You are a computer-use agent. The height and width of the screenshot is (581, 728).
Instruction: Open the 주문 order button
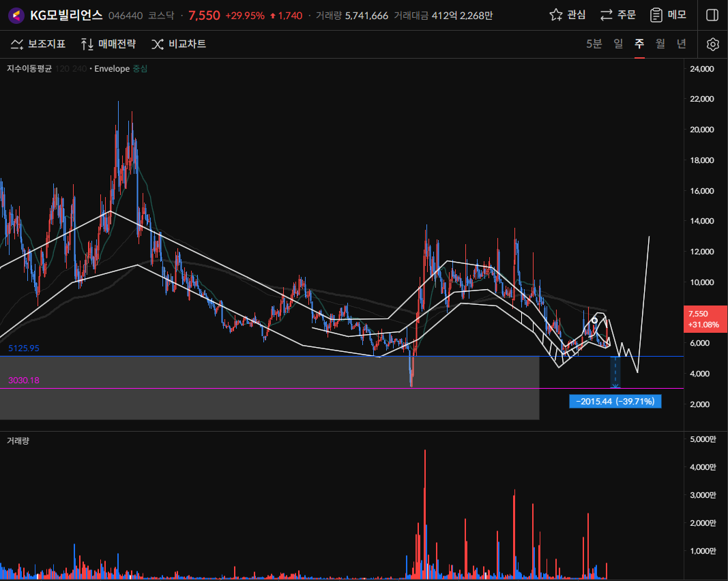click(x=617, y=15)
